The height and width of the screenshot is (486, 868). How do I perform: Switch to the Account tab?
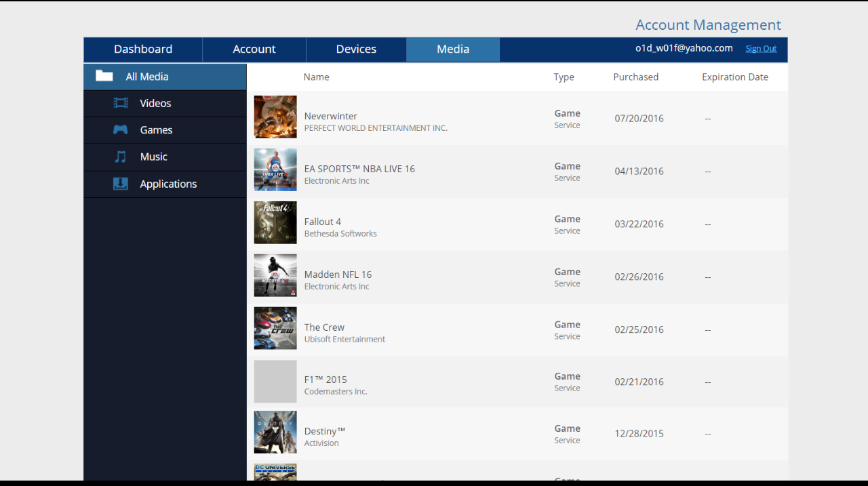pyautogui.click(x=254, y=49)
